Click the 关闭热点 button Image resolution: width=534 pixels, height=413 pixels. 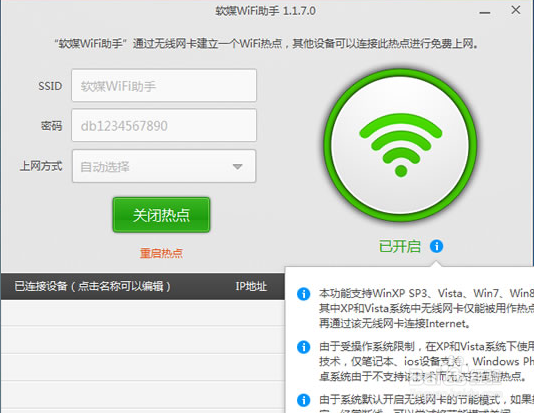161,215
